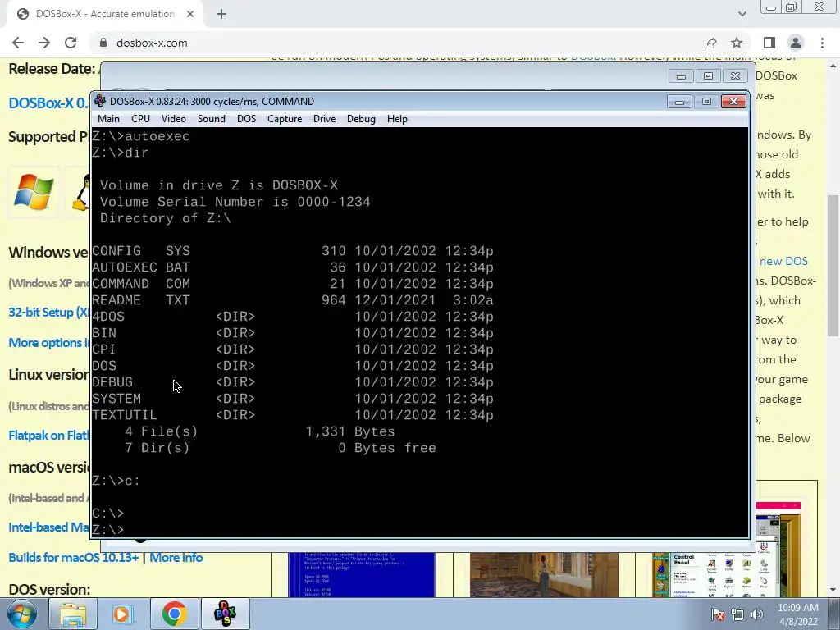This screenshot has height=630, width=840.
Task: Open the Drive menu
Action: [x=324, y=119]
